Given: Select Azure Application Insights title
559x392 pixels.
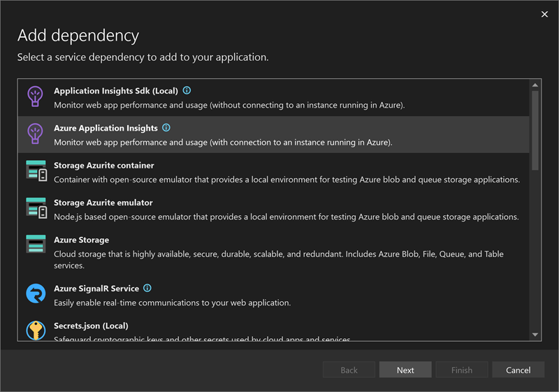Looking at the screenshot, I should 106,128.
